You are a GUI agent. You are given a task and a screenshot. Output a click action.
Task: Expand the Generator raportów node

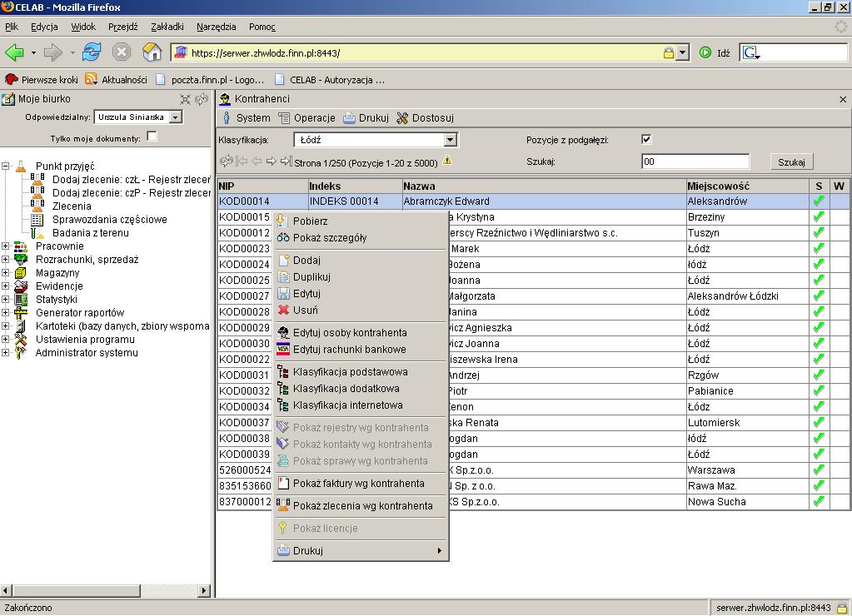tap(6, 313)
